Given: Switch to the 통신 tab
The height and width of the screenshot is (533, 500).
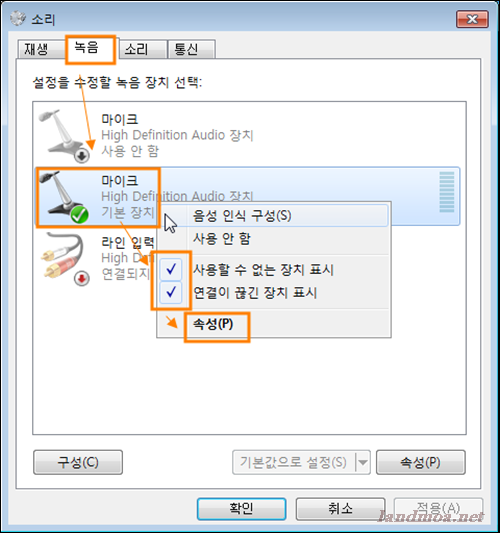Looking at the screenshot, I should pos(192,49).
